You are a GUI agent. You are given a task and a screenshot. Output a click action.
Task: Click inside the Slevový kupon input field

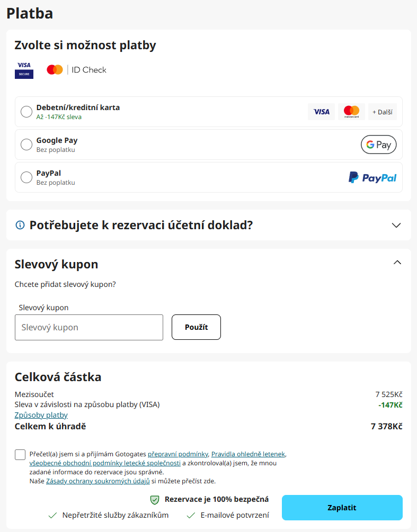pyautogui.click(x=88, y=327)
